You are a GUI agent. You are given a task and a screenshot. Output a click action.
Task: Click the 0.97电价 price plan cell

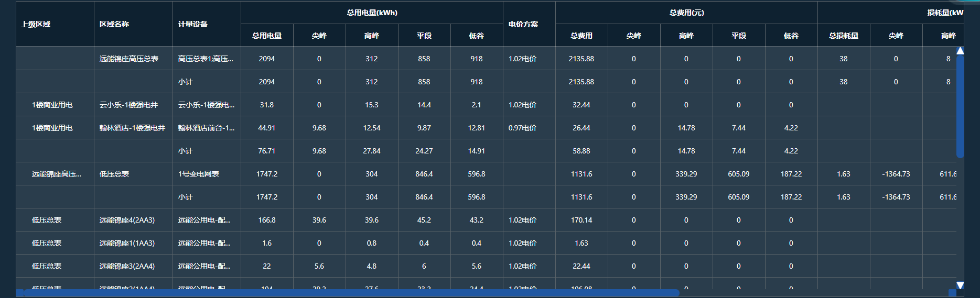(x=522, y=128)
